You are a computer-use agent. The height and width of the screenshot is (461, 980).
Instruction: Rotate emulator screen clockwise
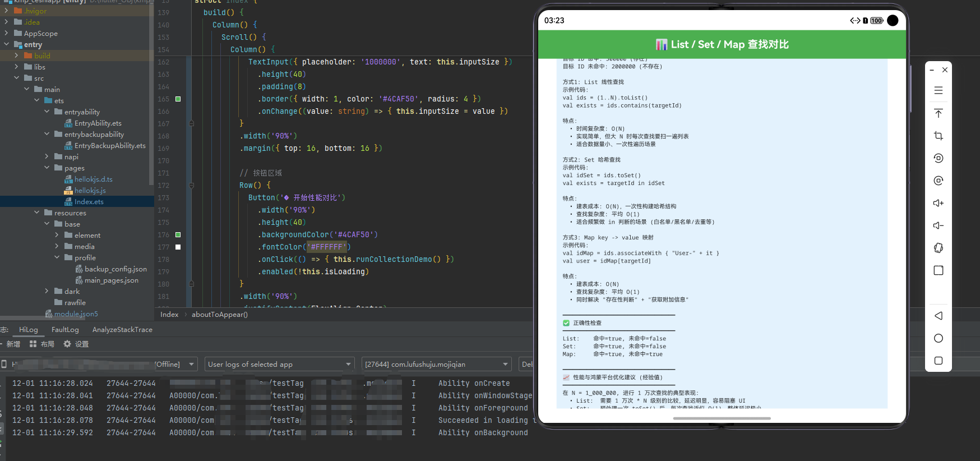click(939, 181)
